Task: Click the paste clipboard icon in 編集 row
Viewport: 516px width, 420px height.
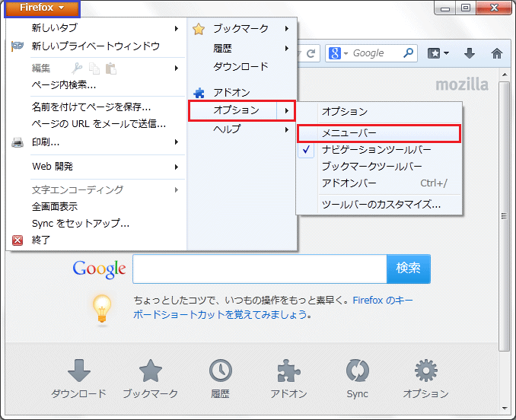Action: pyautogui.click(x=111, y=68)
